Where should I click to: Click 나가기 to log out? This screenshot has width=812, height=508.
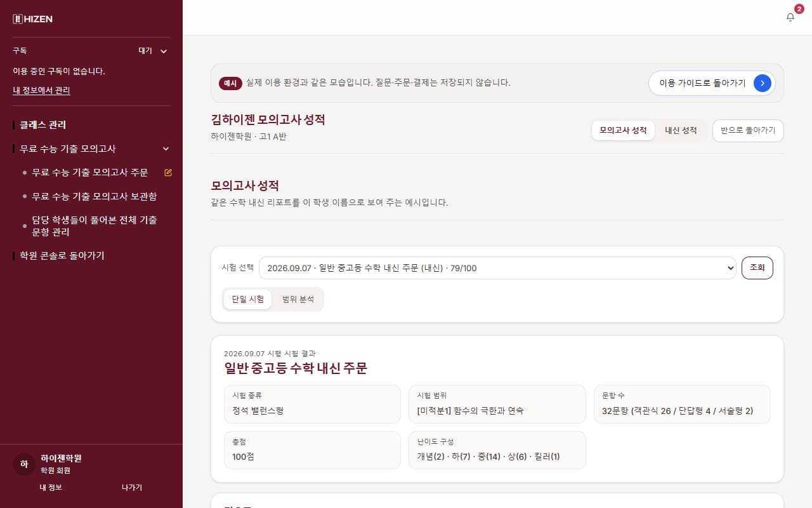[x=132, y=487]
